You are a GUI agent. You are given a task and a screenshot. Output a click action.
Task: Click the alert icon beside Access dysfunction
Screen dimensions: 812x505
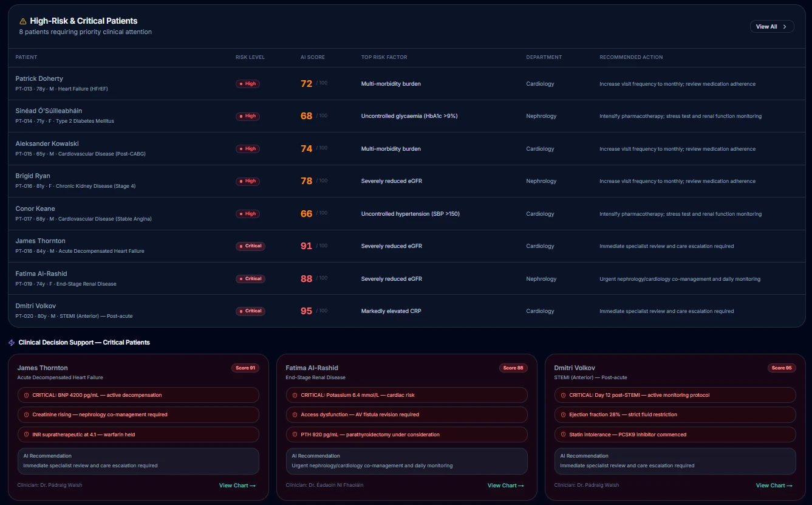[295, 414]
